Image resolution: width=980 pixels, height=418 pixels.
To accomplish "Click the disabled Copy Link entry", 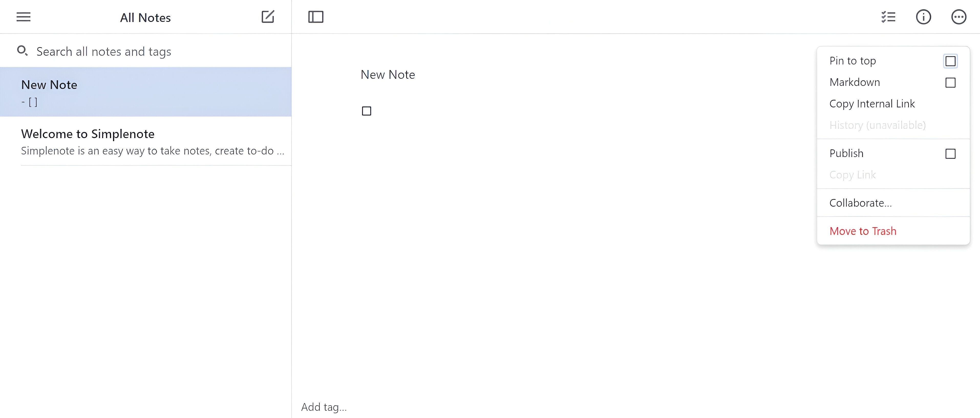I will [x=893, y=175].
